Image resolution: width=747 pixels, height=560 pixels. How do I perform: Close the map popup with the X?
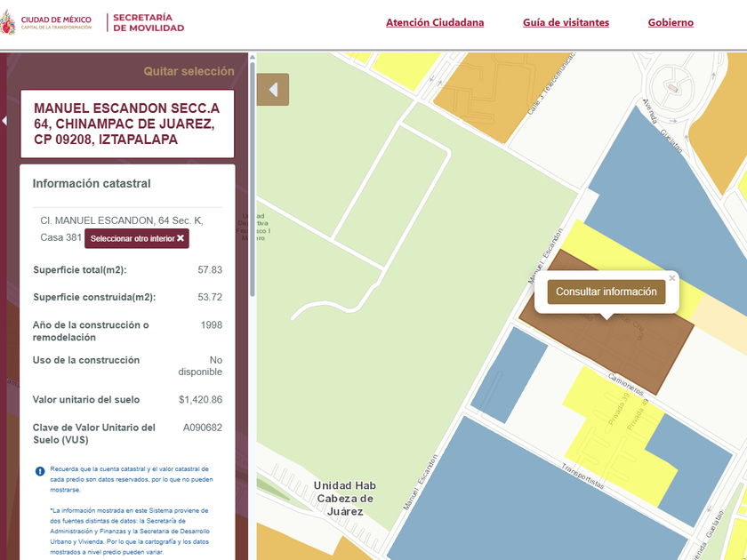(x=671, y=278)
